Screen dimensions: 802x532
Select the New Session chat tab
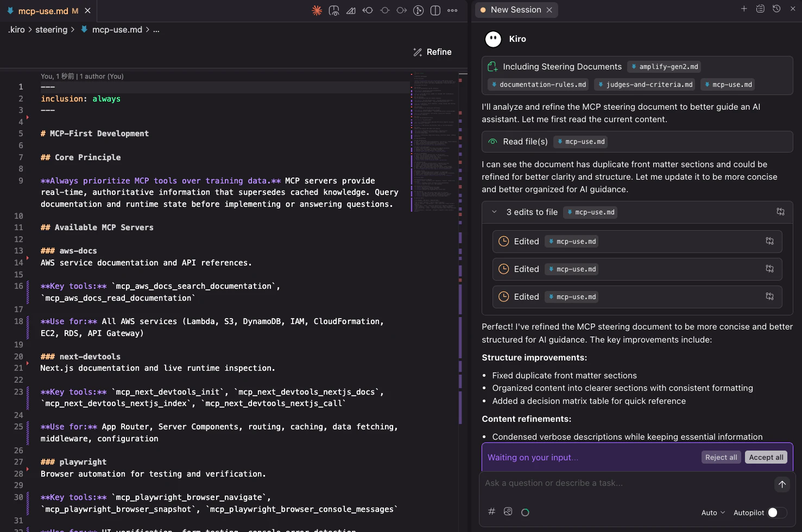click(x=516, y=10)
